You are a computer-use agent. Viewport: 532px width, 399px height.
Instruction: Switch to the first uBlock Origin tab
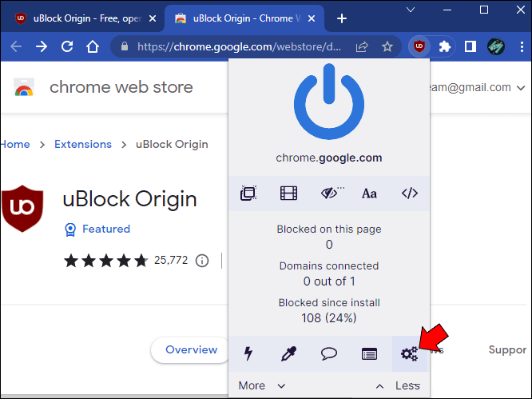pos(81,18)
